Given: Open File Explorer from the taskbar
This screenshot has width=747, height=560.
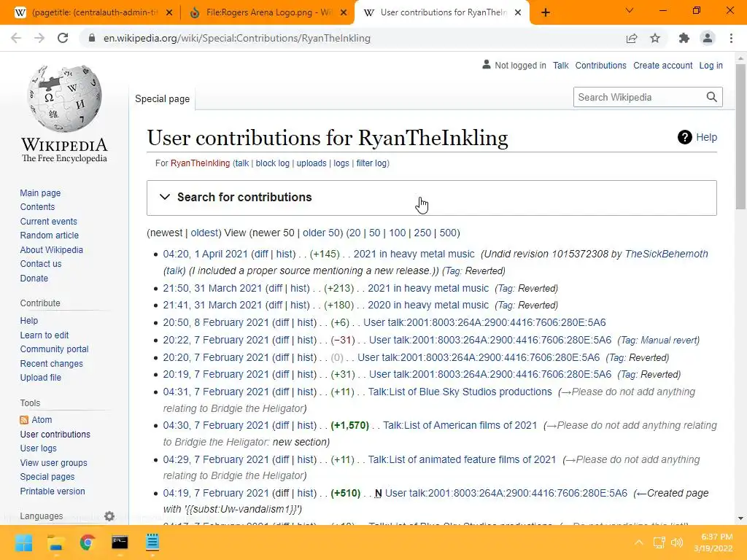Looking at the screenshot, I should pos(55,542).
